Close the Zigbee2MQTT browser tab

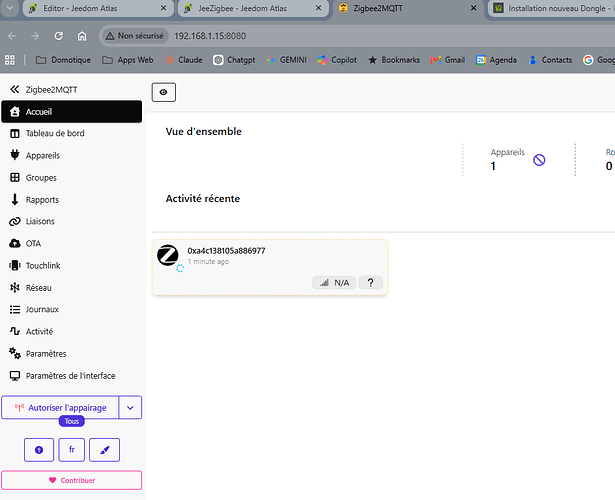point(473,8)
